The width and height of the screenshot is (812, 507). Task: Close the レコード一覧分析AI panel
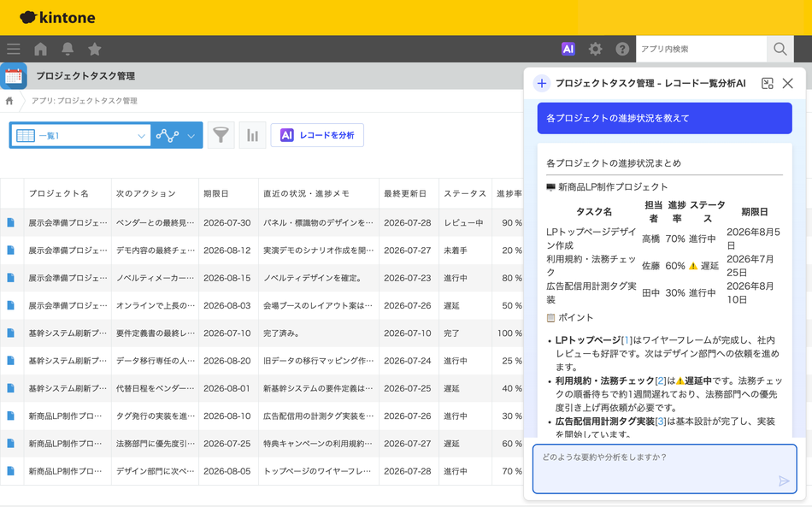(x=788, y=84)
